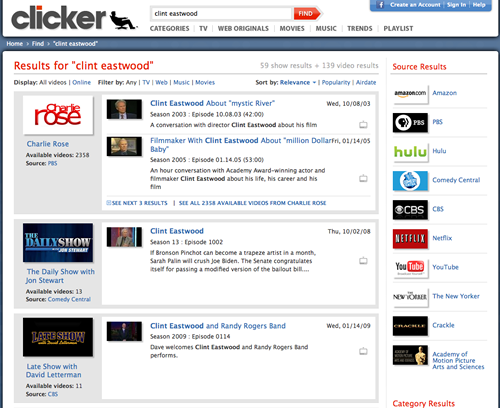Open the Trends menu item
Image resolution: width=500 pixels, height=408 pixels.
360,29
